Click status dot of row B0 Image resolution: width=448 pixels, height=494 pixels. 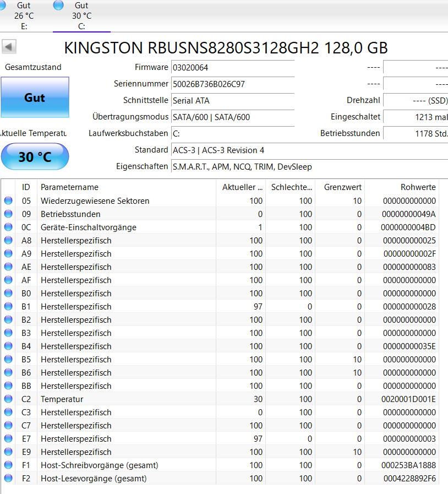(x=8, y=293)
